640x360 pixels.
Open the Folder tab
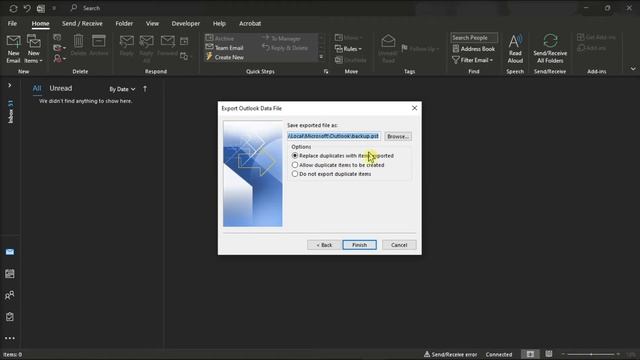(124, 24)
